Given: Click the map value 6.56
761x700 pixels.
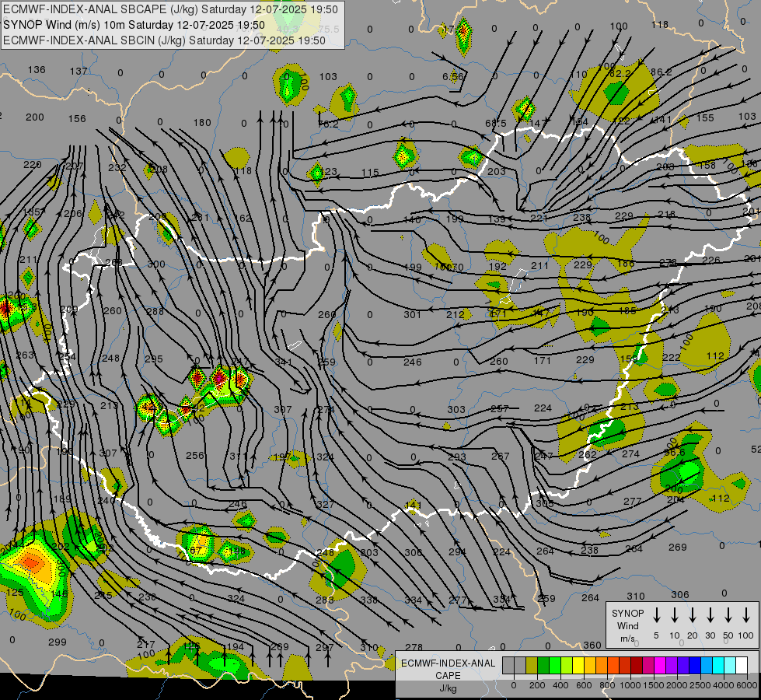Looking at the screenshot, I should (x=453, y=76).
